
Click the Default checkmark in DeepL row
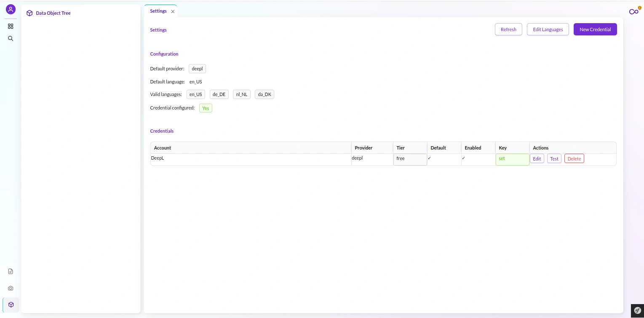[430, 158]
